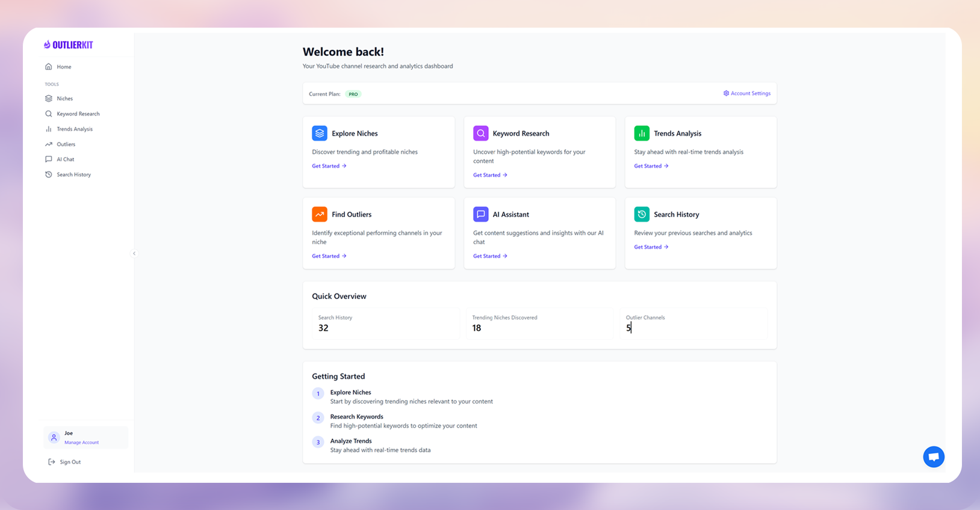The width and height of the screenshot is (980, 510).
Task: Click the Trending Niches Discovered value 18
Action: pyautogui.click(x=477, y=328)
